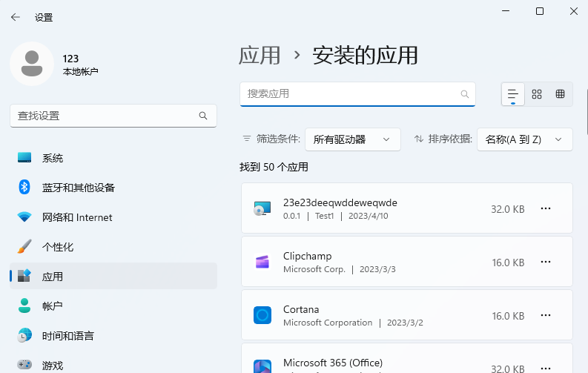Click the Microsoft 365 (Office) app name
The width and height of the screenshot is (588, 373).
tap(333, 363)
